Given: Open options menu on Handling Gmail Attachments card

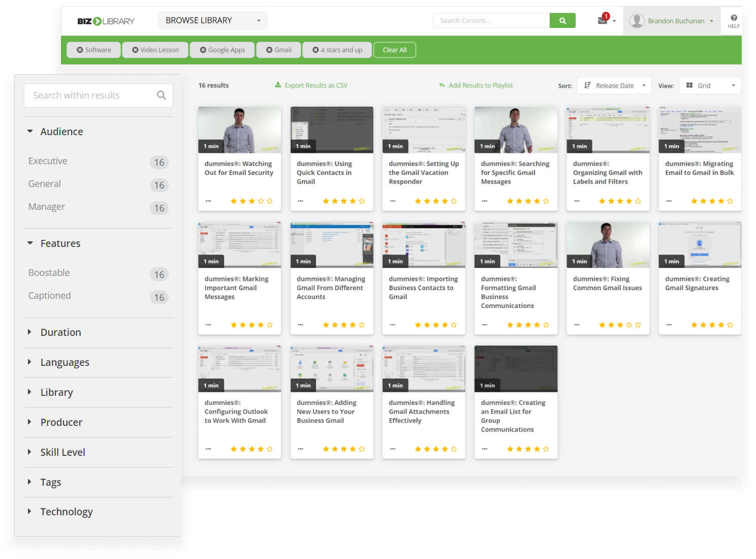Looking at the screenshot, I should 393,449.
